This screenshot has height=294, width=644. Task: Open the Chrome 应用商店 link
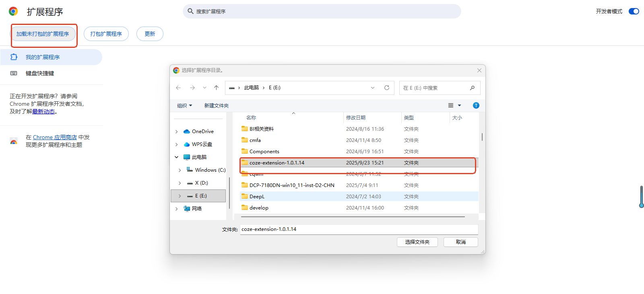point(55,137)
